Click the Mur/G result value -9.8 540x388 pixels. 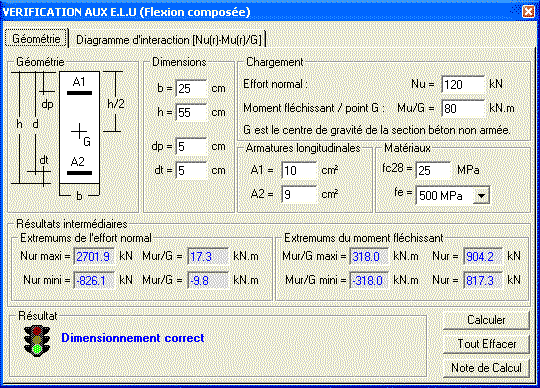coord(208,281)
